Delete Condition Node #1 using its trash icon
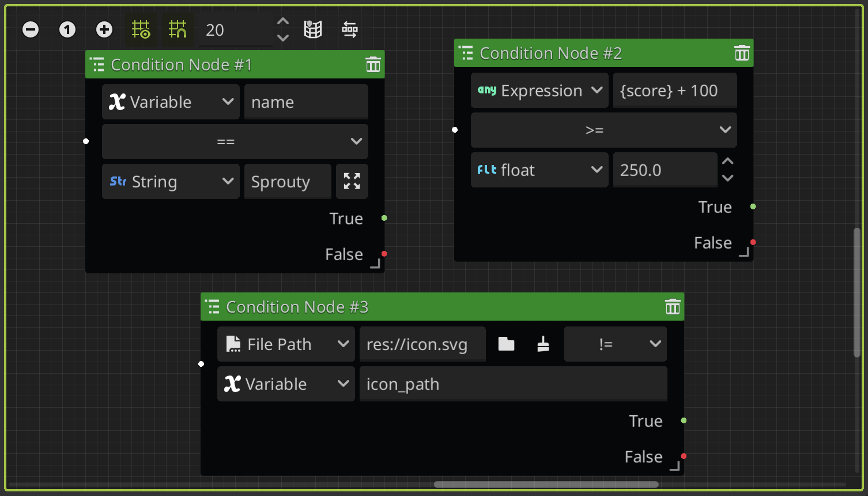868x496 pixels. click(x=373, y=65)
